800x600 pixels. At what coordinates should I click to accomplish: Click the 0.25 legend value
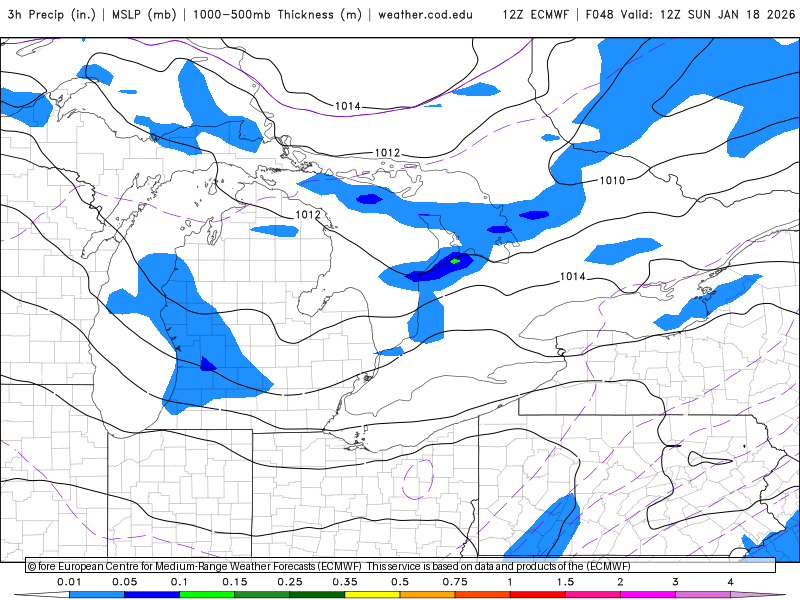point(290,582)
